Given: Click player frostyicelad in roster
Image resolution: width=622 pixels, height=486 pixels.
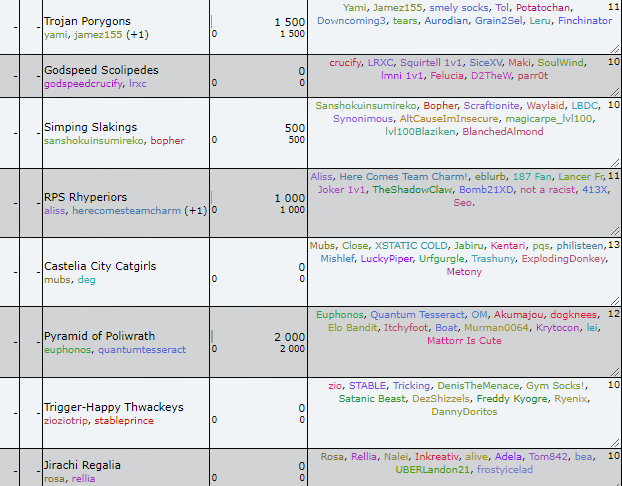Looking at the screenshot, I should pos(505,470).
